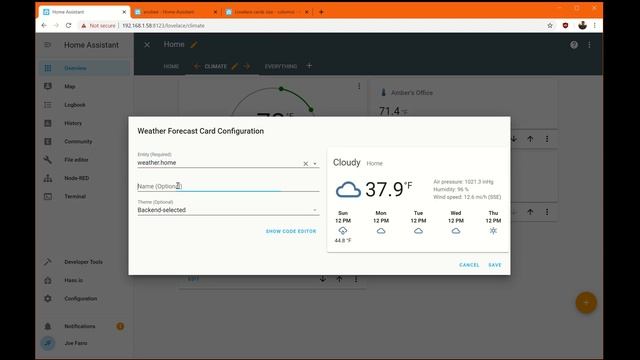
Task: Click the browser address bar URL
Action: click(x=163, y=25)
